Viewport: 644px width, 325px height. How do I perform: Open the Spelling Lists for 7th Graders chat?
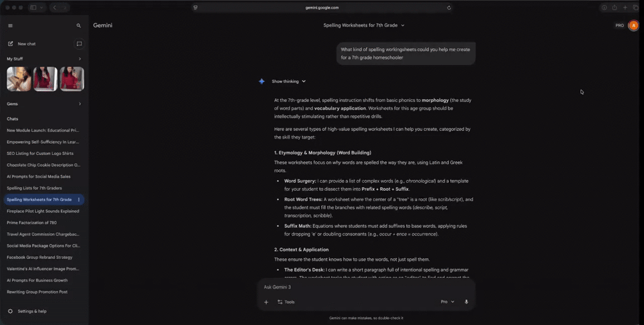[x=33, y=188]
